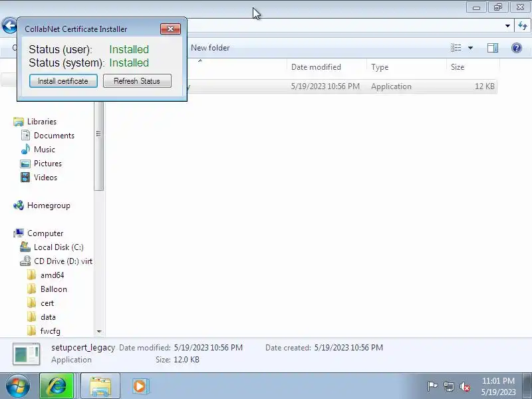532x399 pixels.
Task: Click the setupcert_legacy details pane thumbnail
Action: (26, 354)
